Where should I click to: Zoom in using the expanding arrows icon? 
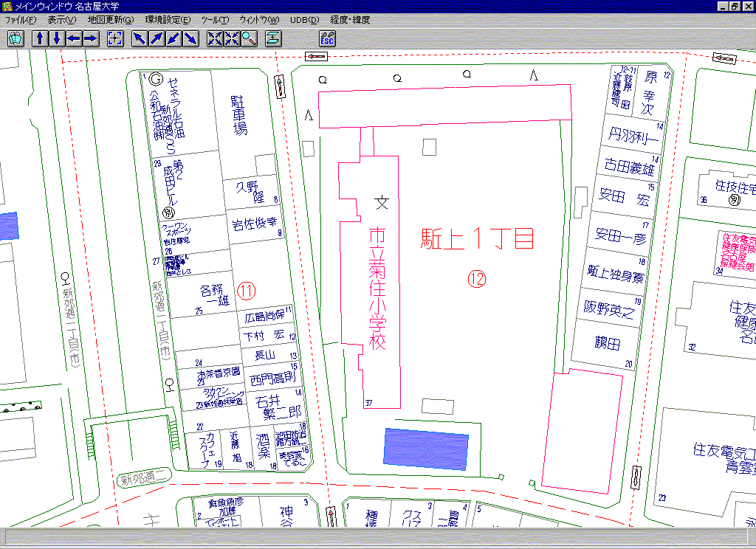point(215,38)
